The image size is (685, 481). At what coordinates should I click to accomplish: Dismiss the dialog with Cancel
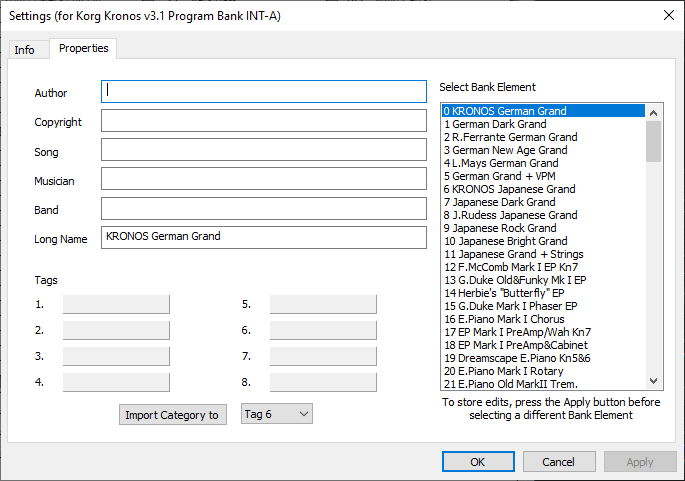[559, 462]
